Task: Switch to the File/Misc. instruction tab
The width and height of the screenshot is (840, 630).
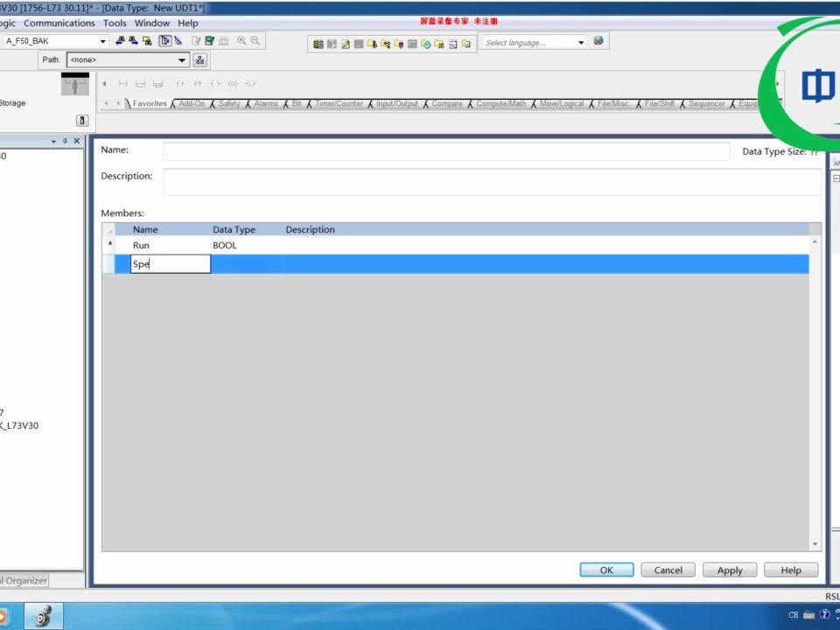Action: tap(614, 103)
